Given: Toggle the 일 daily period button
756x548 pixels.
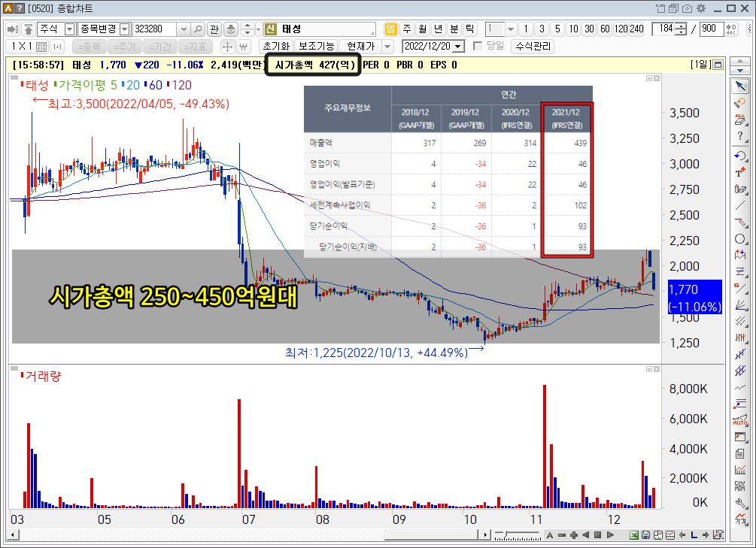Looking at the screenshot, I should coord(390,29).
